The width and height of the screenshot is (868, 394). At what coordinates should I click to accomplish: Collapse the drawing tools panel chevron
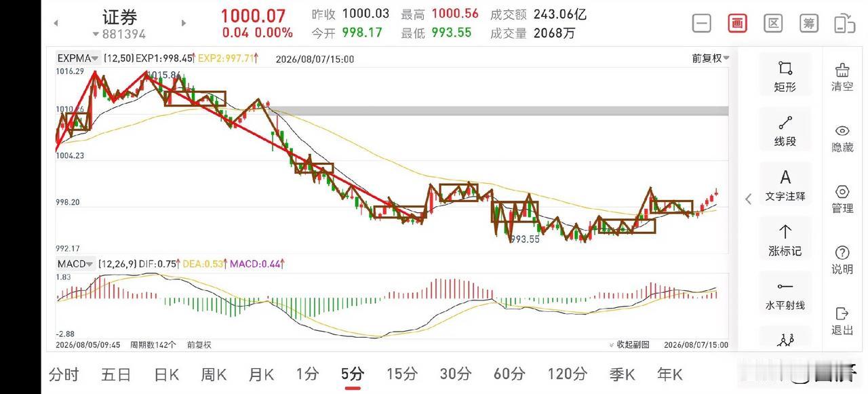[749, 199]
